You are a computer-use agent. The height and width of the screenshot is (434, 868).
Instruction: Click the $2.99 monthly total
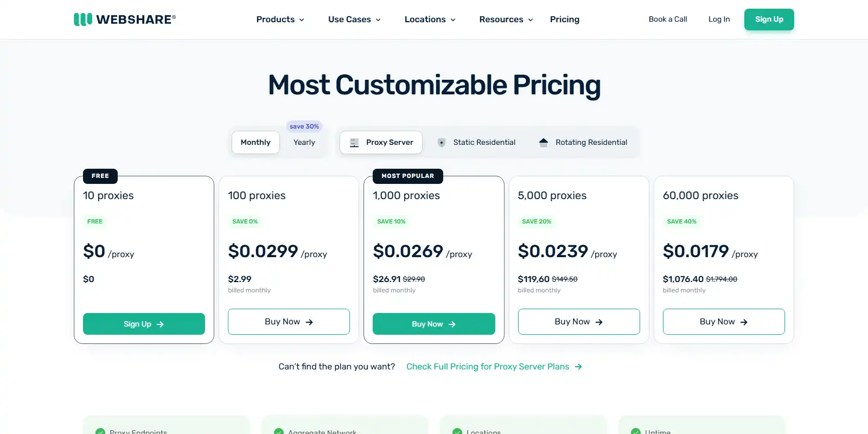[239, 279]
